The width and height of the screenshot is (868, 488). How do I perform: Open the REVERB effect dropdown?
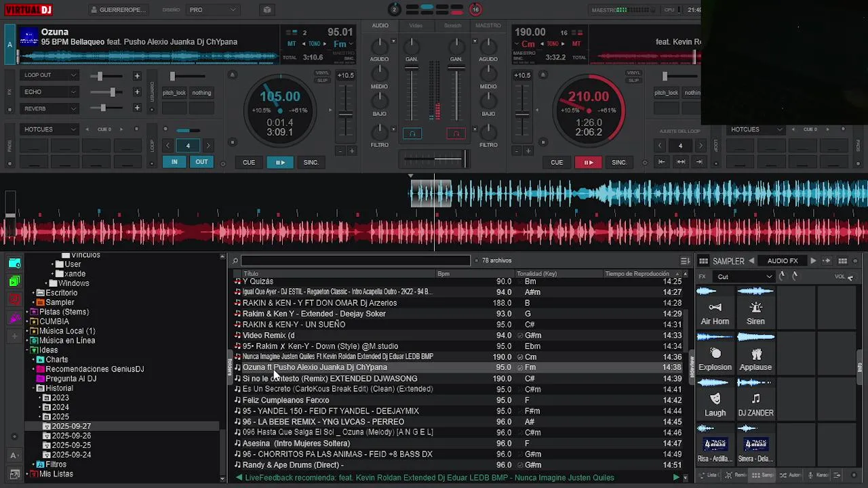point(50,108)
